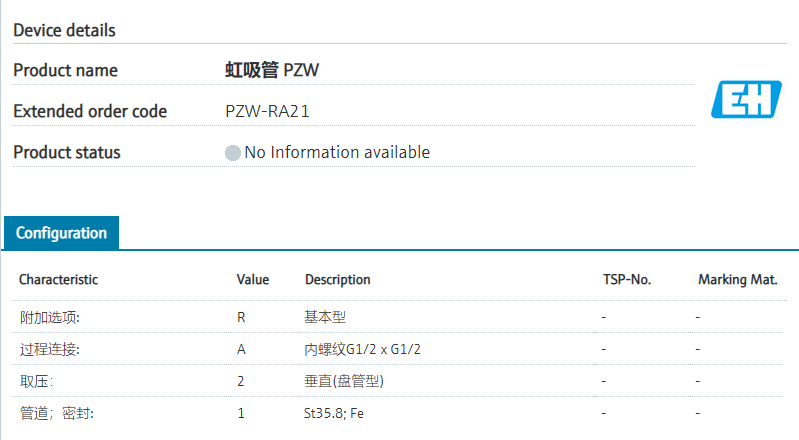Switch to the Configuration tab
Image resolution: width=799 pixels, height=440 pixels.
[61, 233]
